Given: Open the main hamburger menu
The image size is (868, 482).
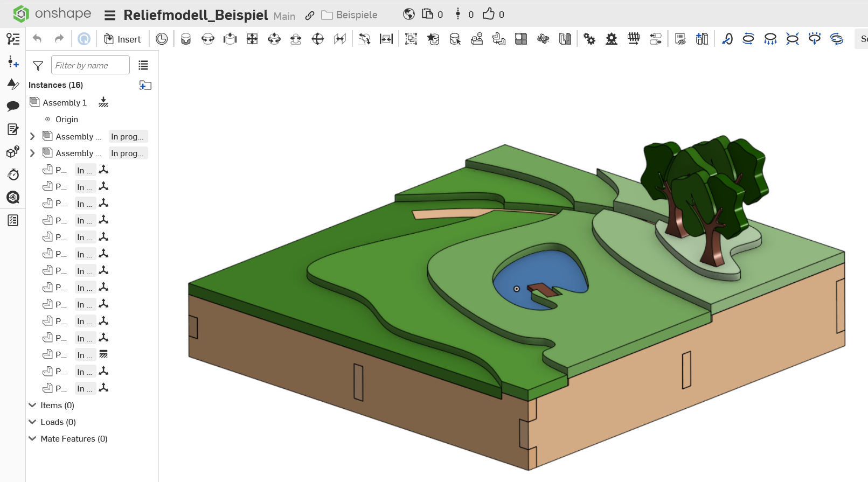Looking at the screenshot, I should point(110,15).
